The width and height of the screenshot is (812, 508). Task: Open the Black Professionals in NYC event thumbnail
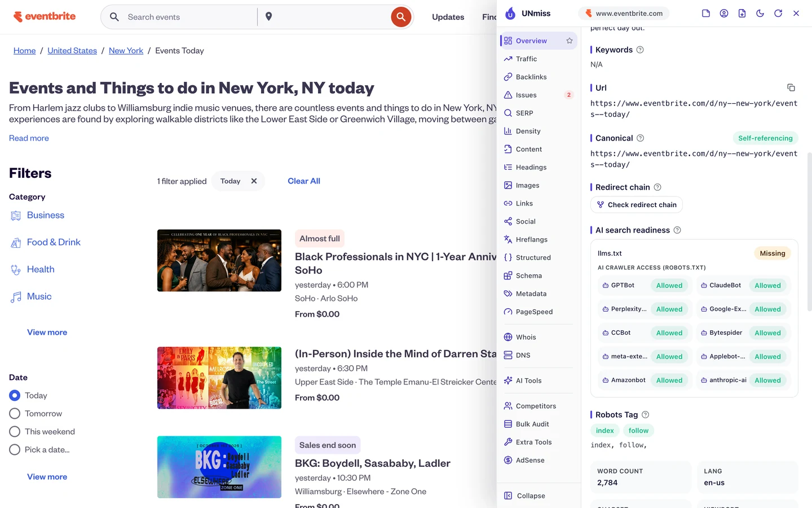click(x=219, y=260)
